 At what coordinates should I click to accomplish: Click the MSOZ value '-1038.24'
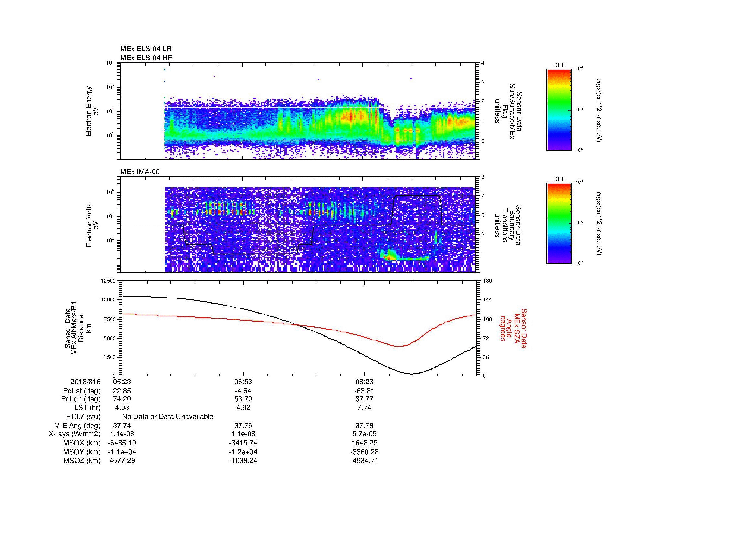pos(243,461)
